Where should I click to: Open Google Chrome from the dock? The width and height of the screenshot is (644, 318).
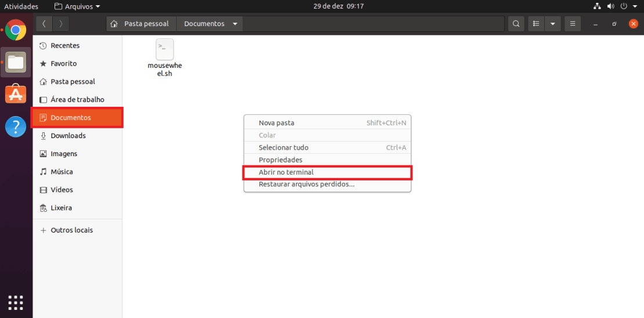tap(16, 30)
